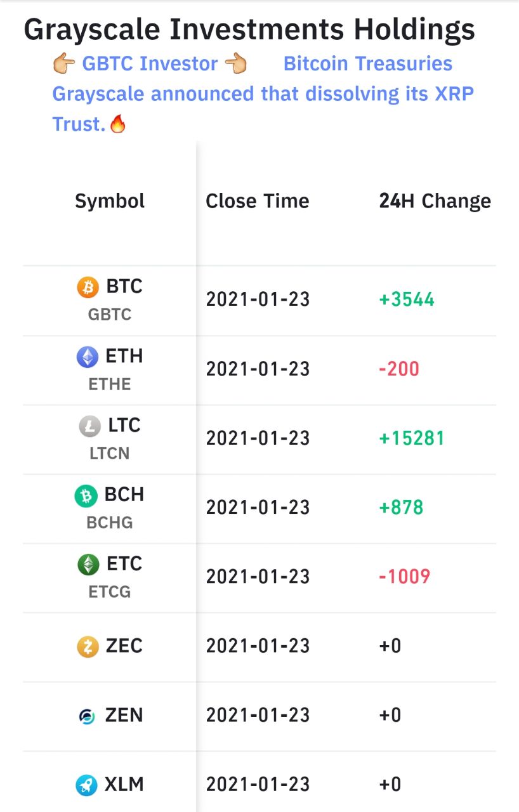Click the Horizen ZEN icon
Viewport: 519px width, 812px height.
pyautogui.click(x=87, y=716)
